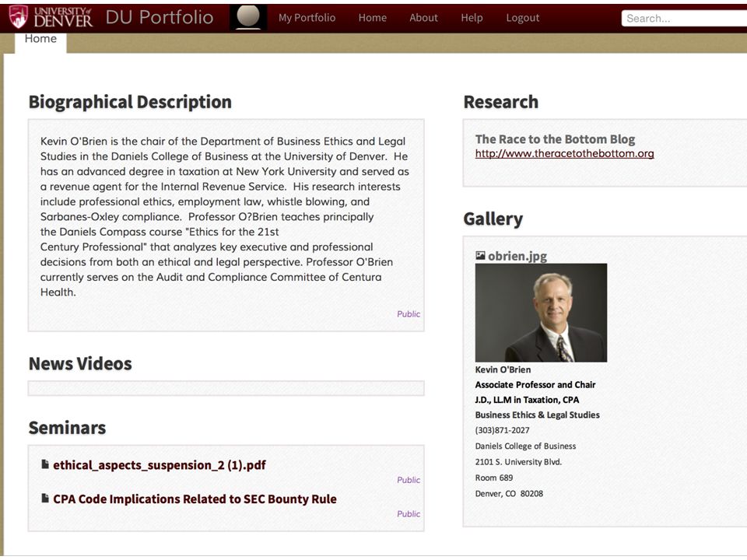747x560 pixels.
Task: Click the phone number (303)871-2027
Action: (x=502, y=430)
